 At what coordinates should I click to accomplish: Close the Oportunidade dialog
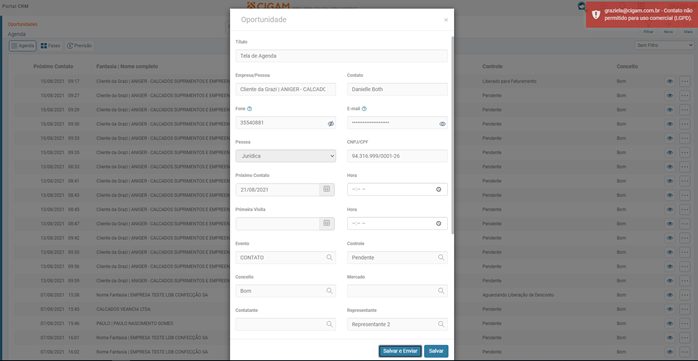pyautogui.click(x=446, y=20)
